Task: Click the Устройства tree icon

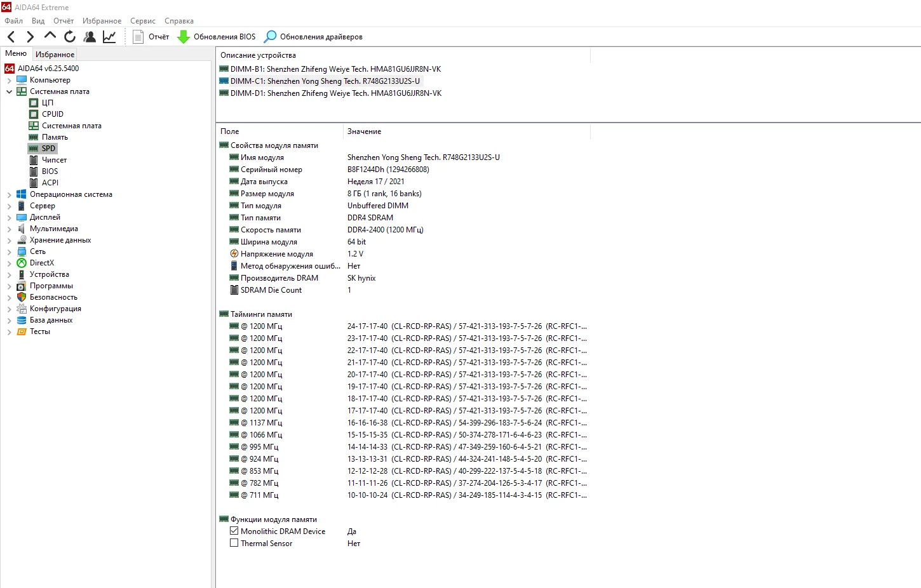Action: click(22, 274)
